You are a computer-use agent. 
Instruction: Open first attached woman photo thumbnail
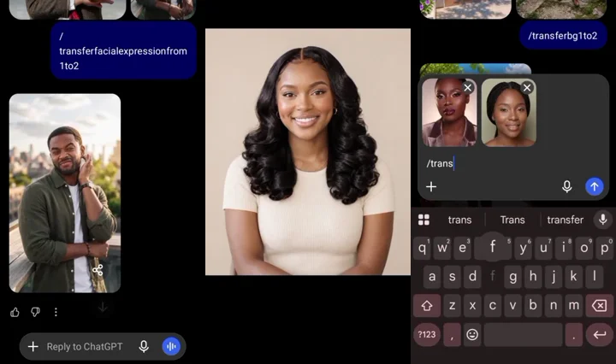pos(449,113)
